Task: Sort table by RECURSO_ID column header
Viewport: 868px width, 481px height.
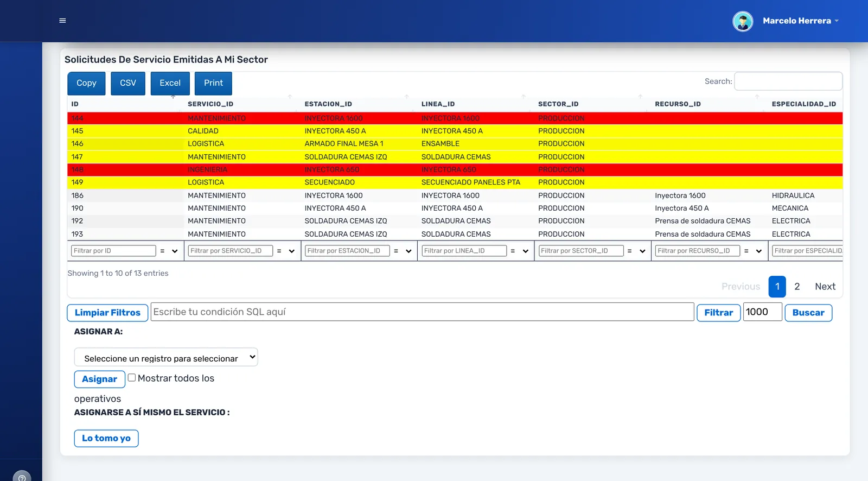Action: tap(678, 104)
